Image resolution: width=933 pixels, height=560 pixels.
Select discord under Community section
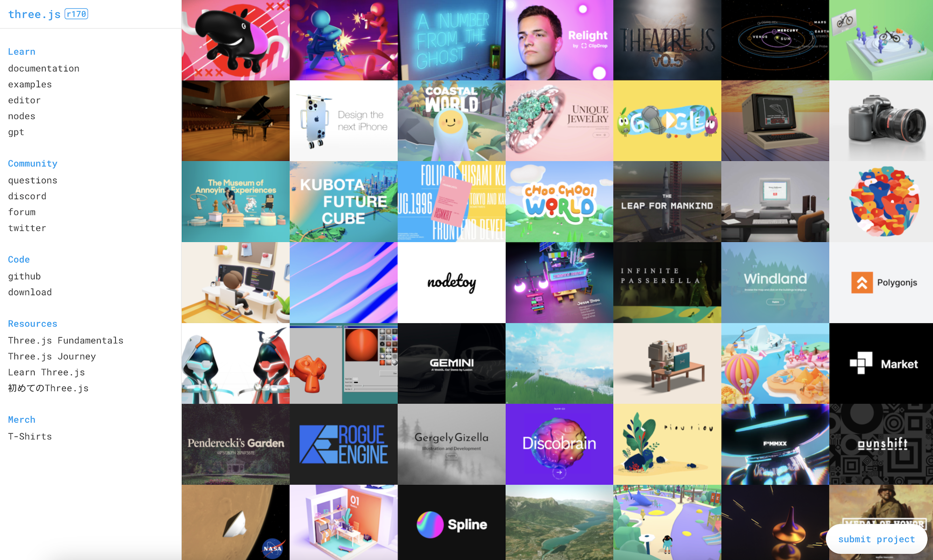click(27, 196)
